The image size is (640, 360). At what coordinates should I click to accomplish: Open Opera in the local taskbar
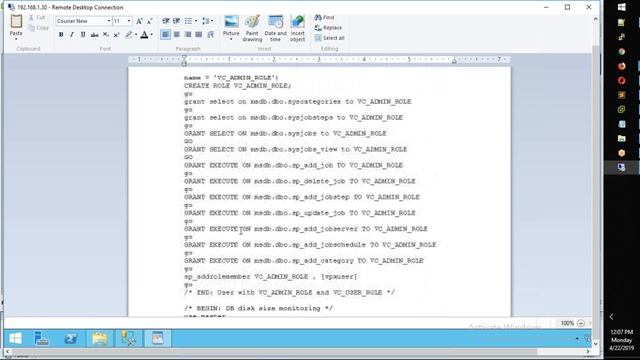point(622,80)
